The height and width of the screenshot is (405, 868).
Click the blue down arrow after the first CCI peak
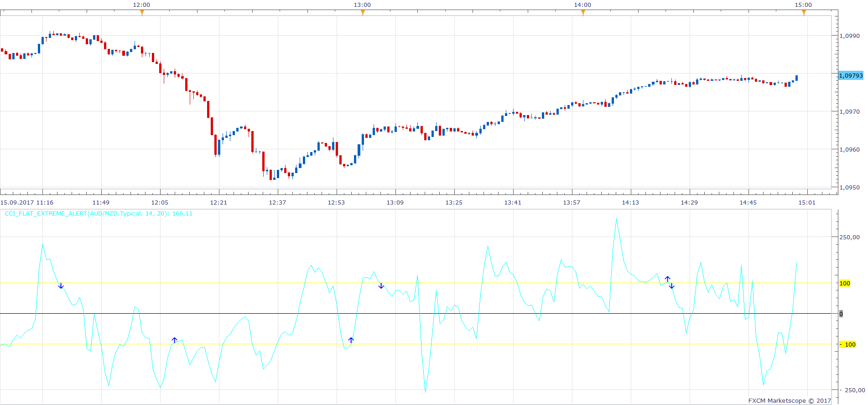click(61, 286)
